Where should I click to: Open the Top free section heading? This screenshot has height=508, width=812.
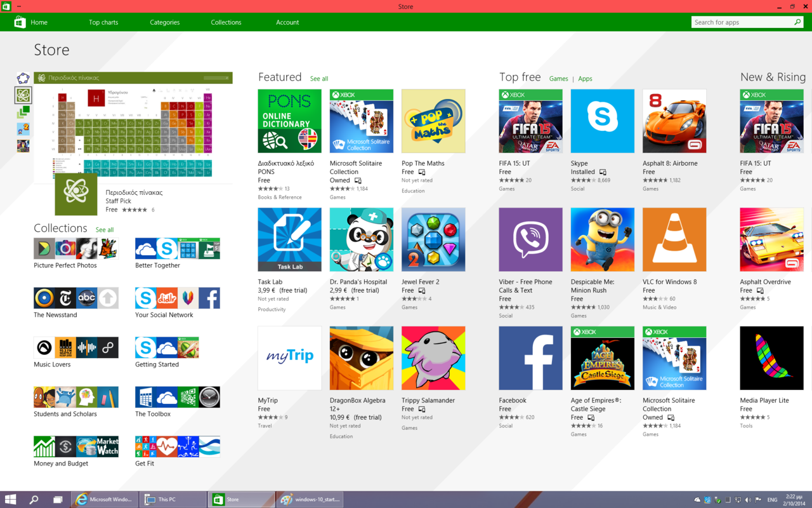point(520,77)
